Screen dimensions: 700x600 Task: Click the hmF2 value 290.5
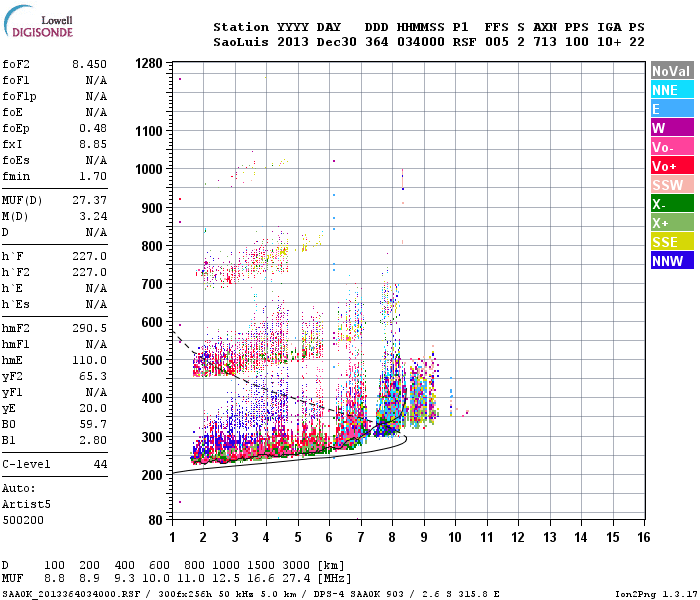(x=89, y=329)
